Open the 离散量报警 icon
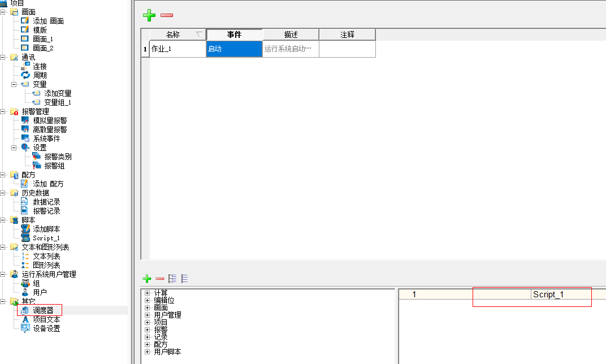Viewport: 606px width, 364px height. [25, 129]
